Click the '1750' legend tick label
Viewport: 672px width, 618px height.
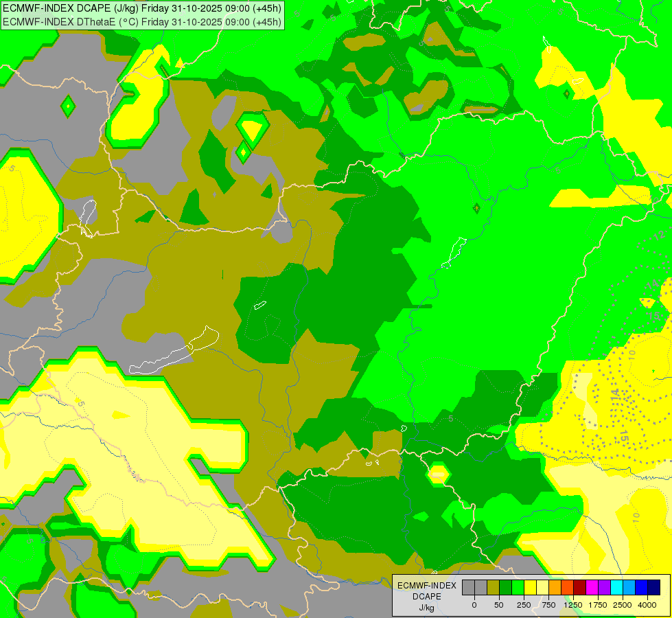[597, 605]
